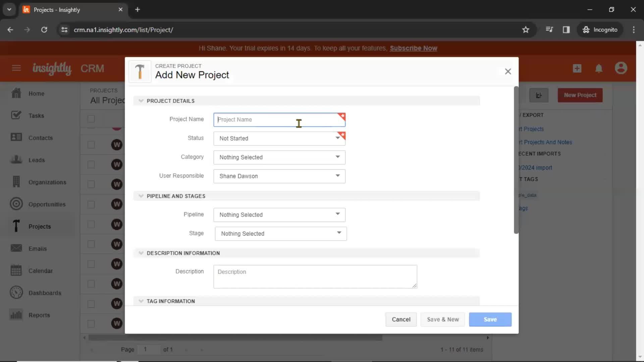Click the Projects menu item in sidebar
This screenshot has width=644, height=362.
(x=40, y=226)
